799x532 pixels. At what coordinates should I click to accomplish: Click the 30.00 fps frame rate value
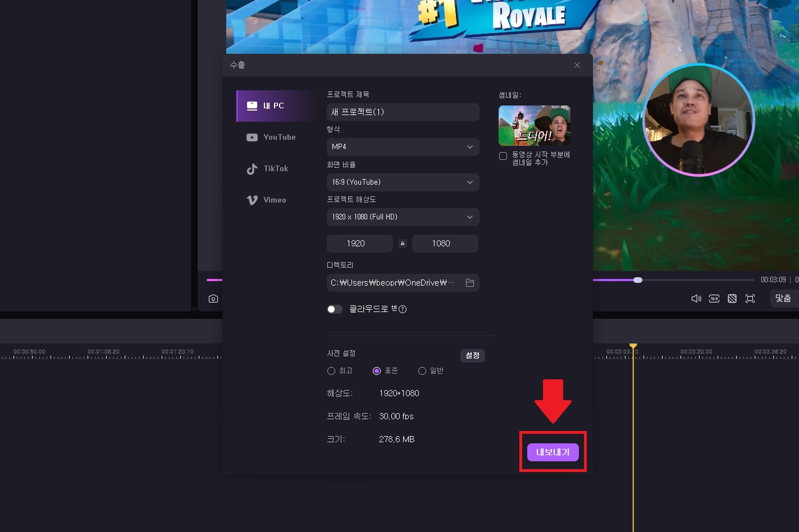pyautogui.click(x=396, y=417)
